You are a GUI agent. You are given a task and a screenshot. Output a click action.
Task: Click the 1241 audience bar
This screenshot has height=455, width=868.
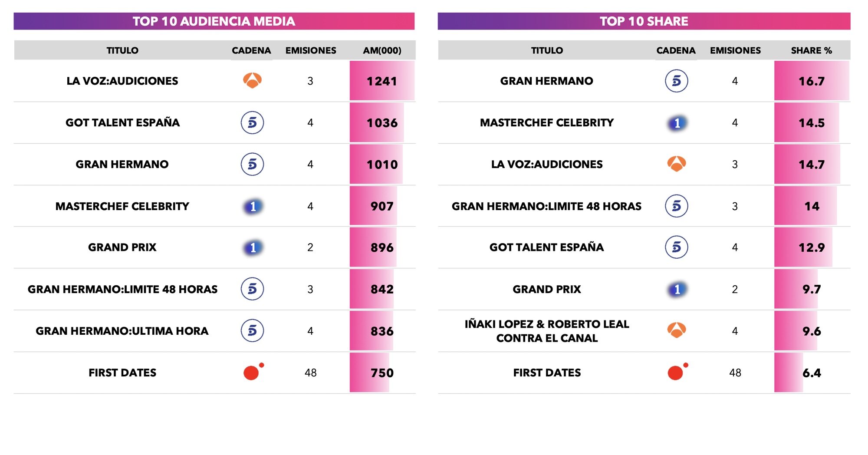(382, 81)
